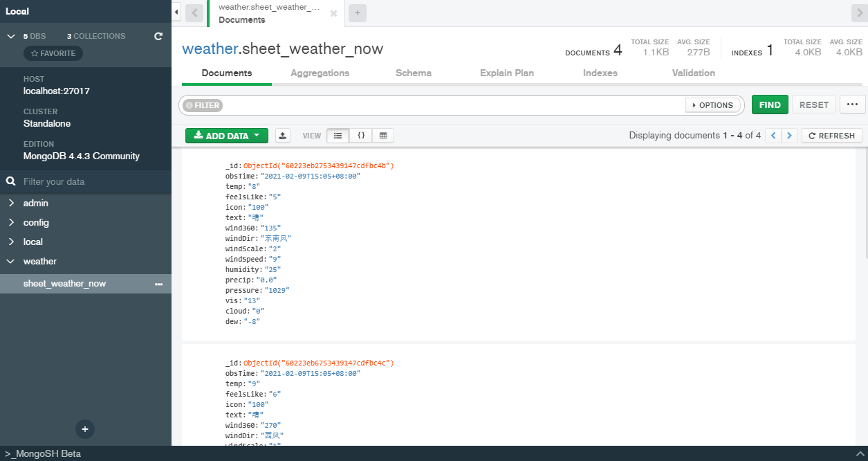
Task: Click the localhost:27017 host text
Action: point(57,91)
